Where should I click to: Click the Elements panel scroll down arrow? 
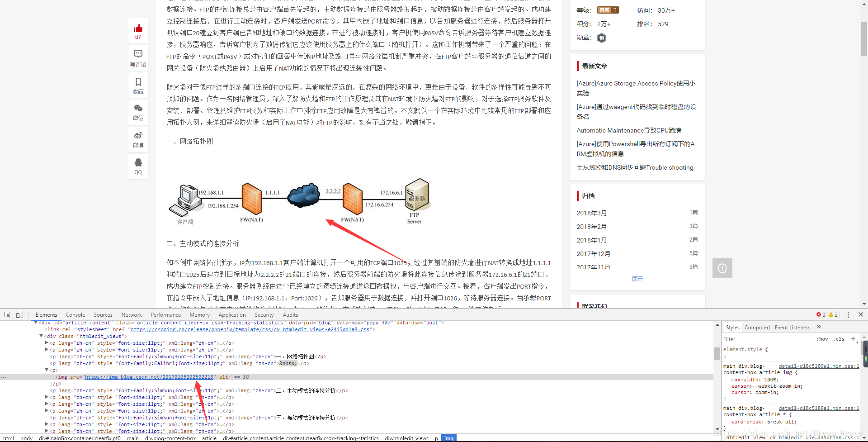[717, 429]
